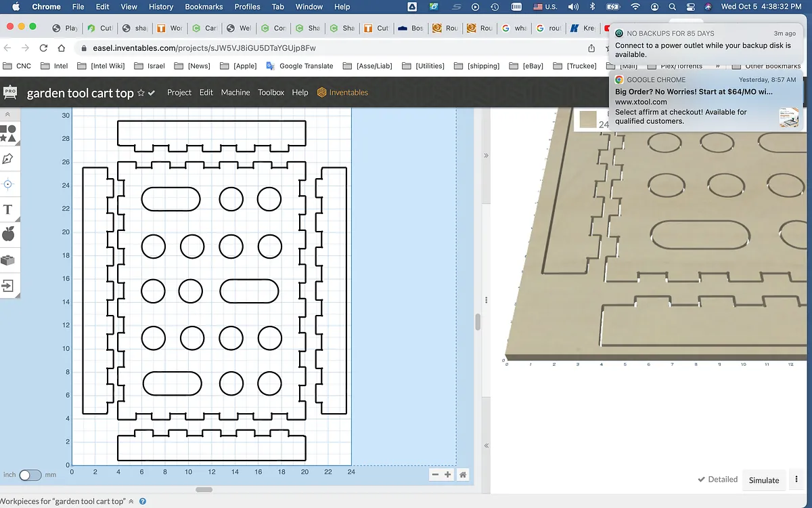This screenshot has height=508, width=812.
Task: Open the Toolbox menu
Action: point(271,93)
